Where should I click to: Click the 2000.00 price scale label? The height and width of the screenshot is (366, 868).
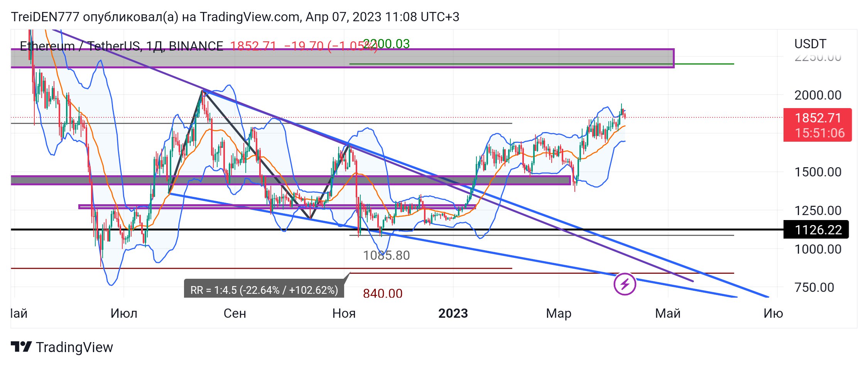(817, 95)
